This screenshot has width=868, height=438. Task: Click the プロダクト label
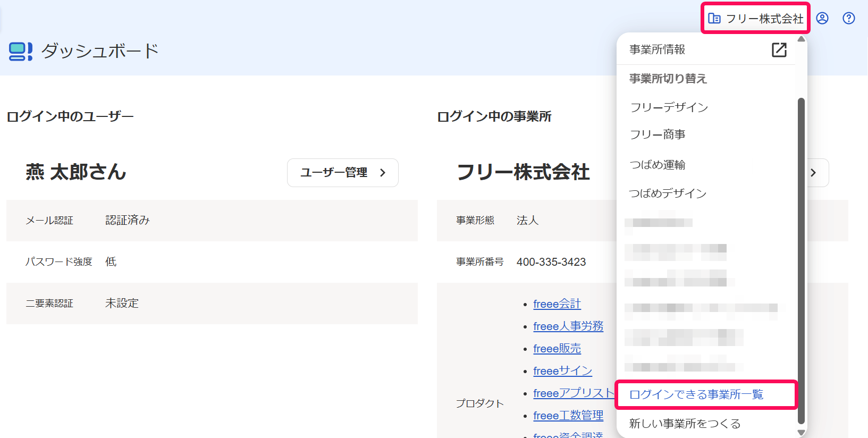[x=480, y=403]
